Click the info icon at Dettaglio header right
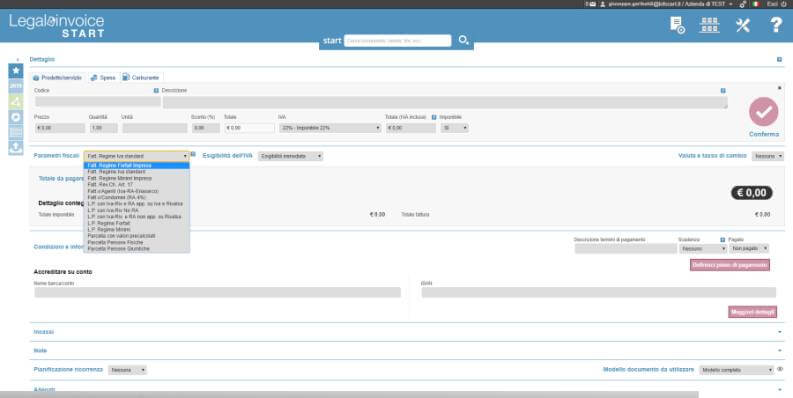This screenshot has width=793, height=398. (x=779, y=60)
